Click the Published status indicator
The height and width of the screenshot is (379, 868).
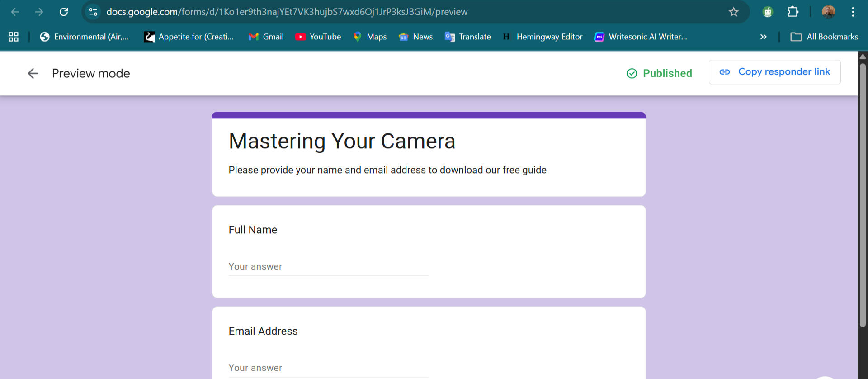click(660, 73)
